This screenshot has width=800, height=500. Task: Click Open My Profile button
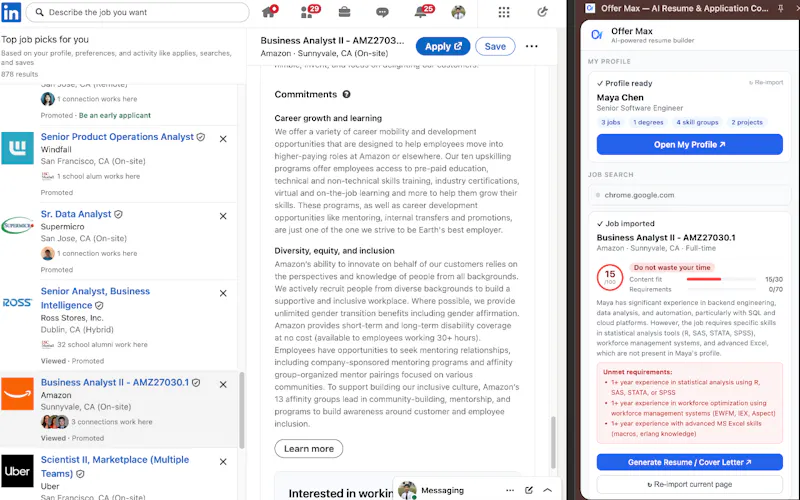[689, 145]
